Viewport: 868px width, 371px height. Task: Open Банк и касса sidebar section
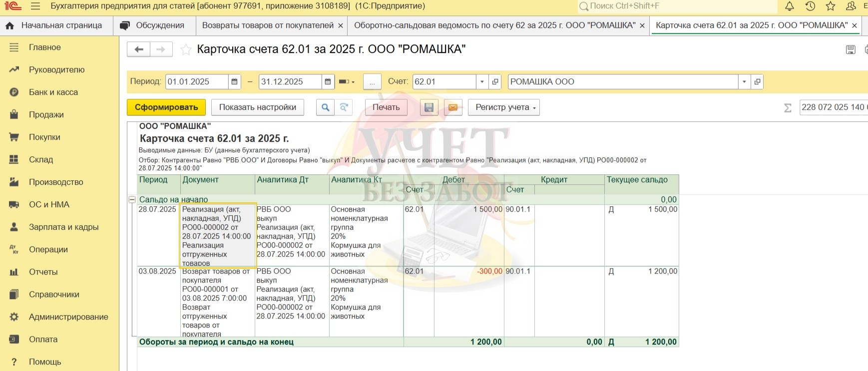pyautogui.click(x=53, y=92)
